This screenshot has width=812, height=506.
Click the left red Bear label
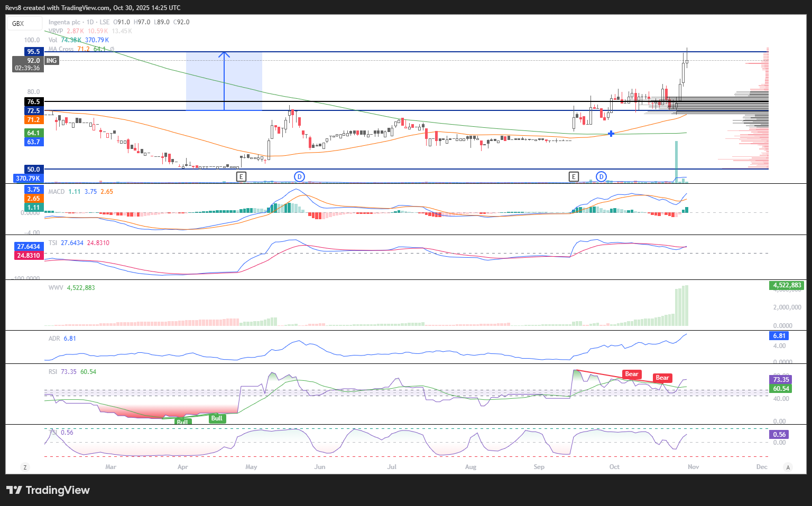tap(632, 374)
